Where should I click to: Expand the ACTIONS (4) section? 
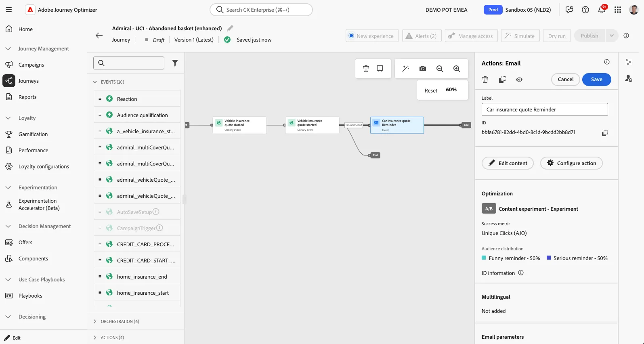(95, 338)
